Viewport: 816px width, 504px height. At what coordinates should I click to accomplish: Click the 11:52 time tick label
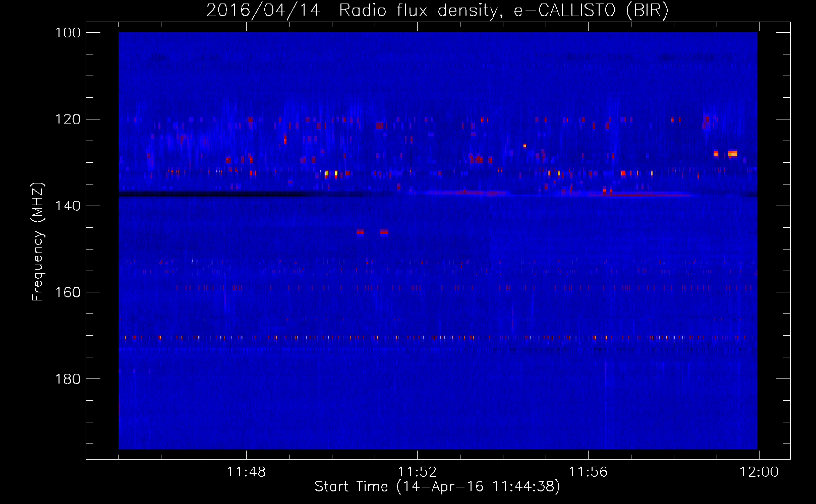coord(417,472)
